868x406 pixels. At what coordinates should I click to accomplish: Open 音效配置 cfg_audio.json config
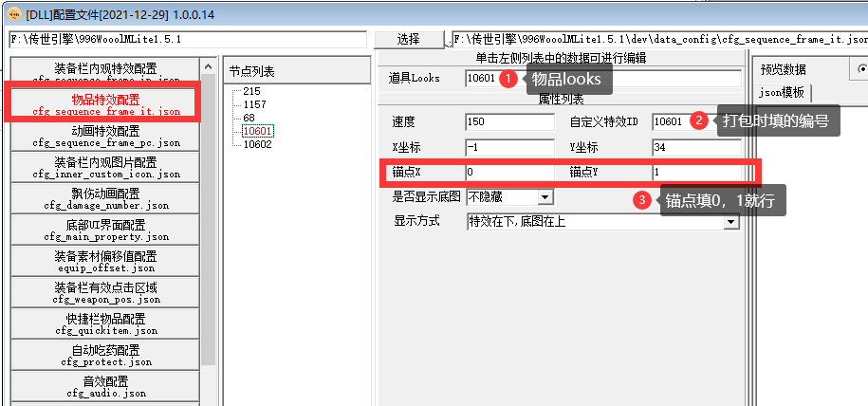click(x=106, y=387)
